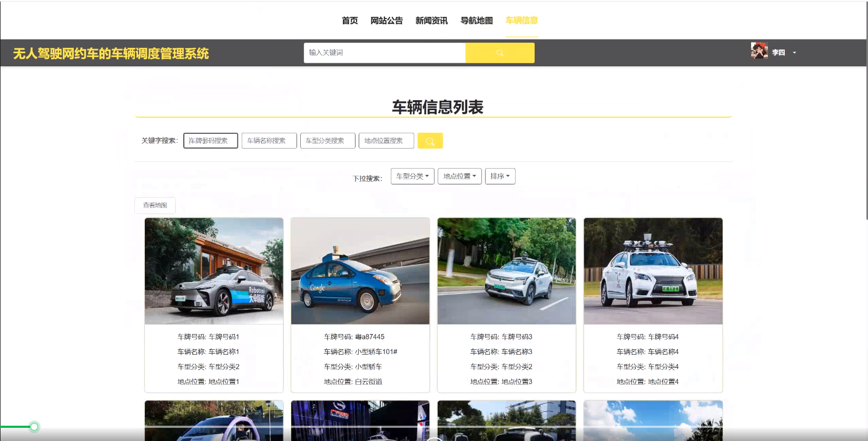This screenshot has height=441, width=868.
Task: Click the site title 无人驾驶网约车的车辆调度管理系统
Action: tap(111, 53)
